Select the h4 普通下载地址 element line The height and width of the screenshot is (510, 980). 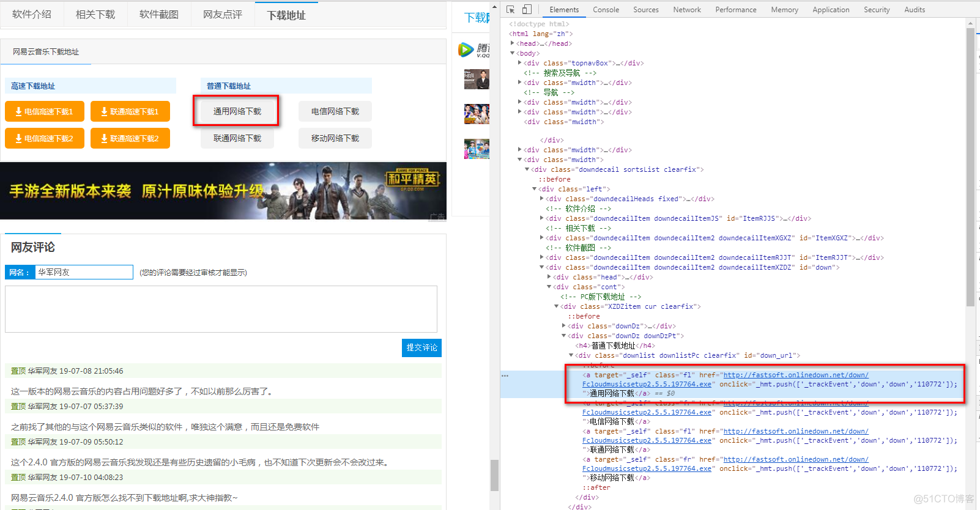click(615, 346)
